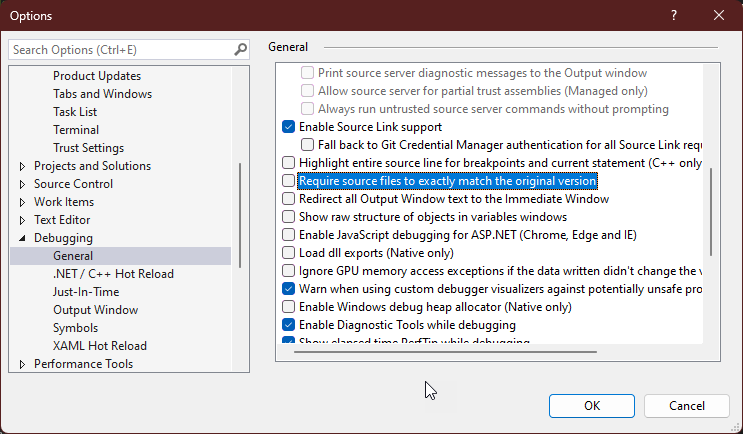
Task: Enable Windows debug heap allocator checkbox
Action: pos(288,307)
